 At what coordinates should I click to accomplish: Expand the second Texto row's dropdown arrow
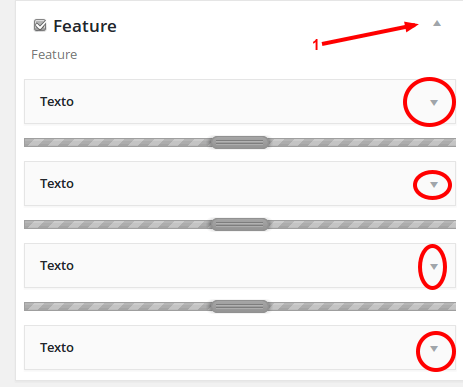point(434,185)
